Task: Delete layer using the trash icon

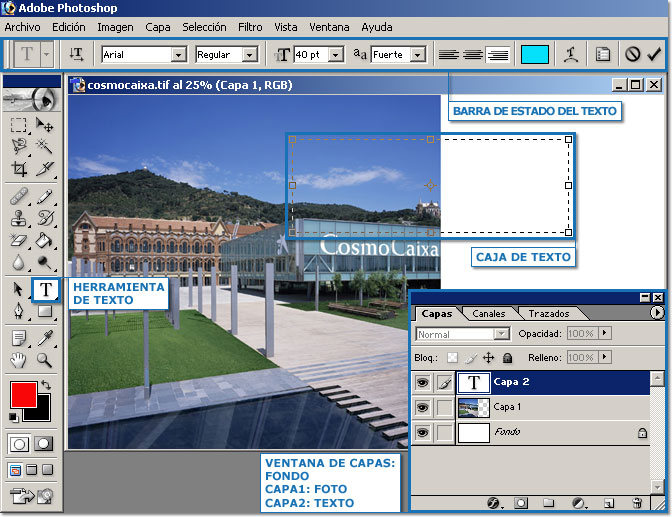Action: click(x=637, y=502)
